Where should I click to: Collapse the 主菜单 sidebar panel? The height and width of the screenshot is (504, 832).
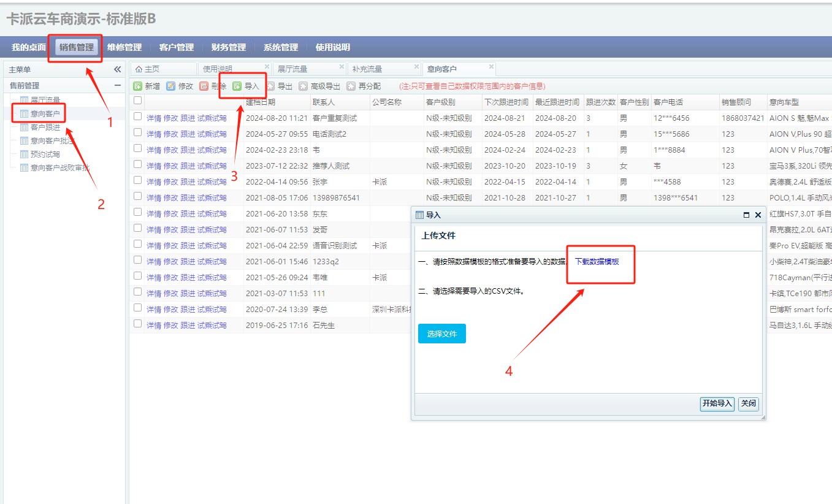tap(118, 69)
